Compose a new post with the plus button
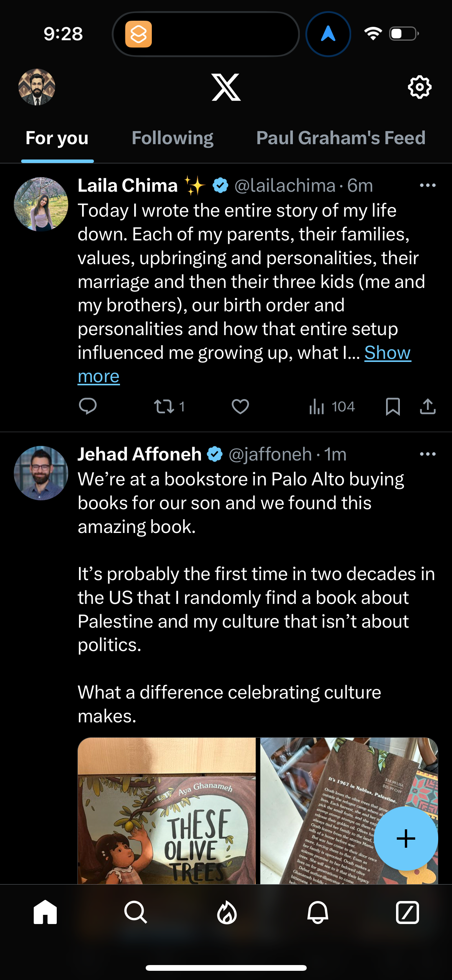Viewport: 452px width, 980px height. coord(406,838)
